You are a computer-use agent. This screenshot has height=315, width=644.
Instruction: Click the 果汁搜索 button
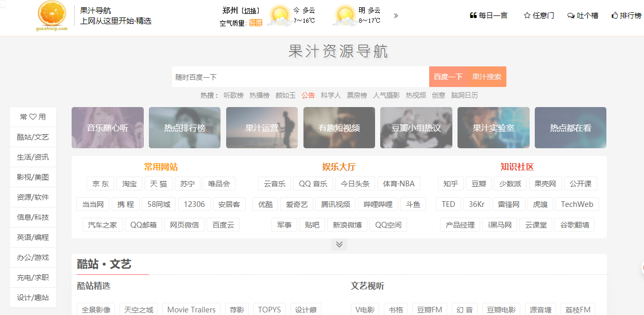pos(487,77)
